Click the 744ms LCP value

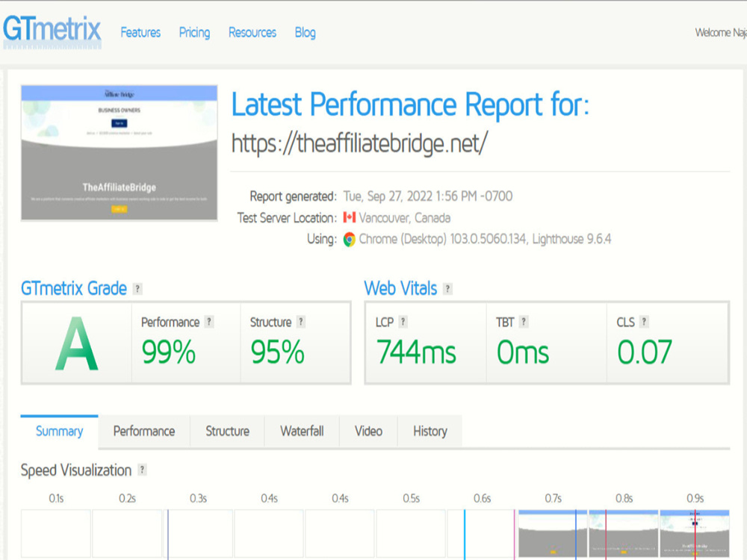416,352
